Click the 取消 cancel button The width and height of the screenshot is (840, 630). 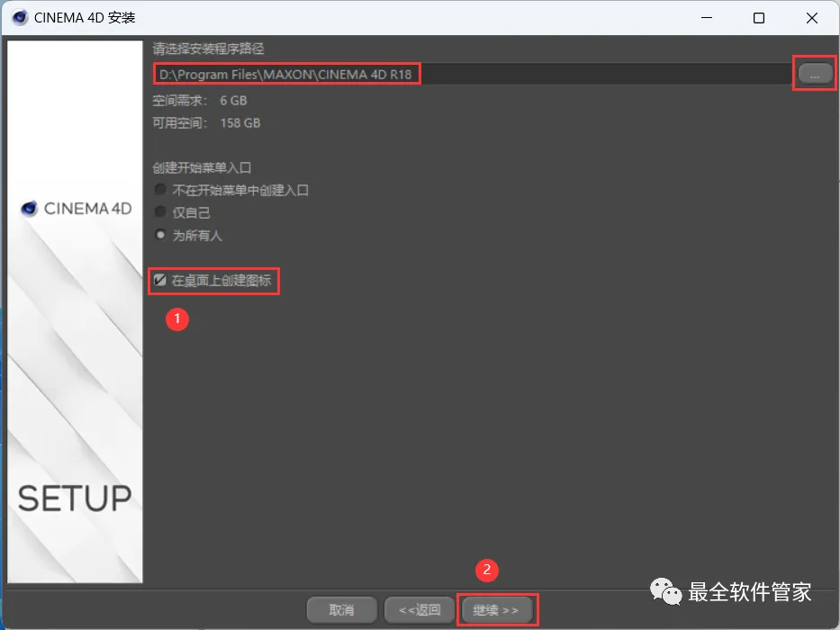(342, 609)
